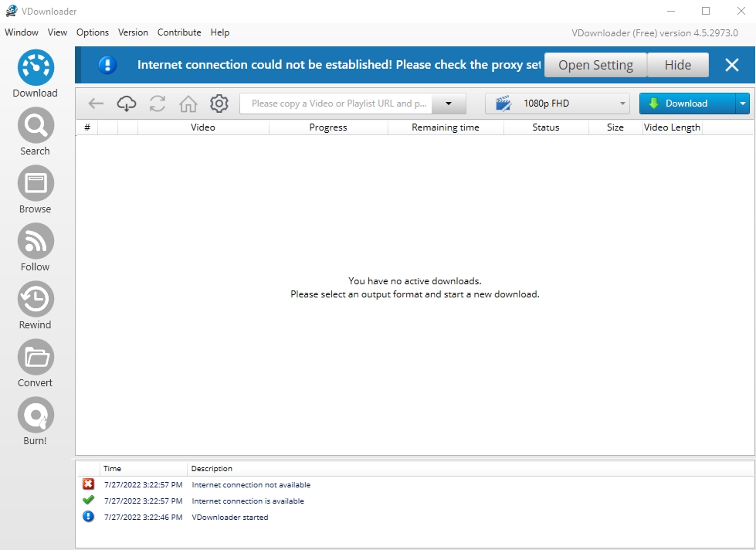Click the Open Setting button
The height and width of the screenshot is (550, 756).
point(595,65)
